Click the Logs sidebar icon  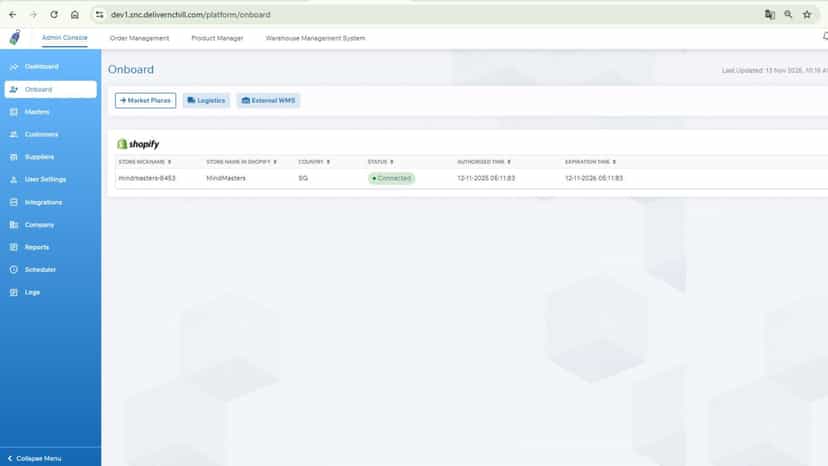[x=14, y=292]
